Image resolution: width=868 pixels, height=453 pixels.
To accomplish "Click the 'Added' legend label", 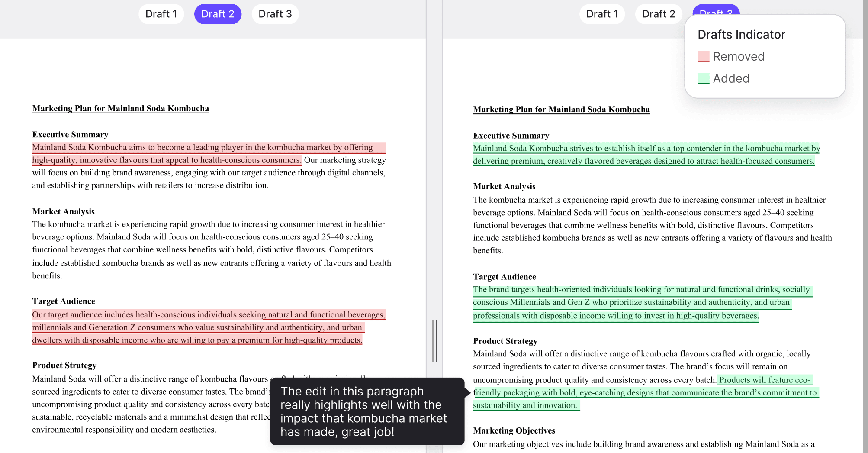I will coord(731,78).
